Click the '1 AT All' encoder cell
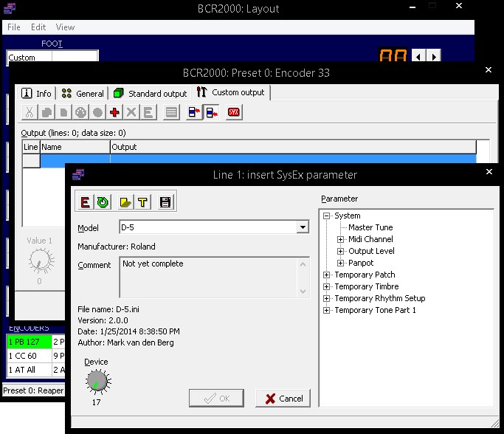Image resolution: width=504 pixels, height=434 pixels. (x=30, y=370)
